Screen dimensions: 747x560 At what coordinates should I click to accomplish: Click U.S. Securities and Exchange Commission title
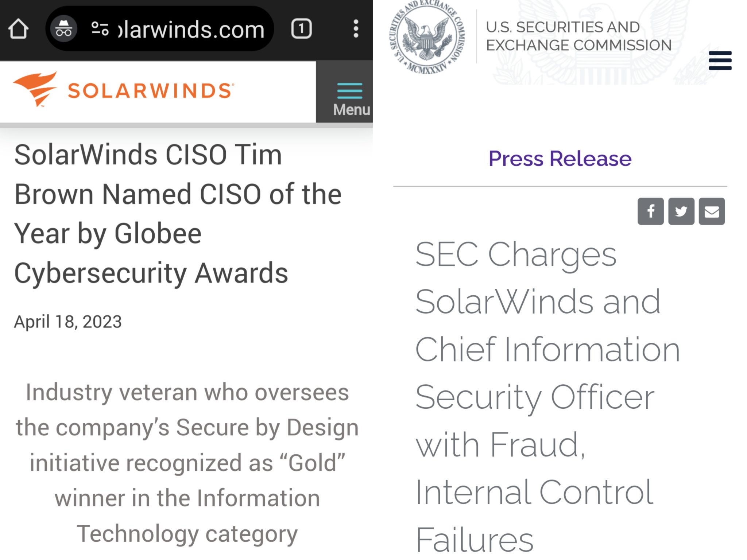[x=578, y=36]
